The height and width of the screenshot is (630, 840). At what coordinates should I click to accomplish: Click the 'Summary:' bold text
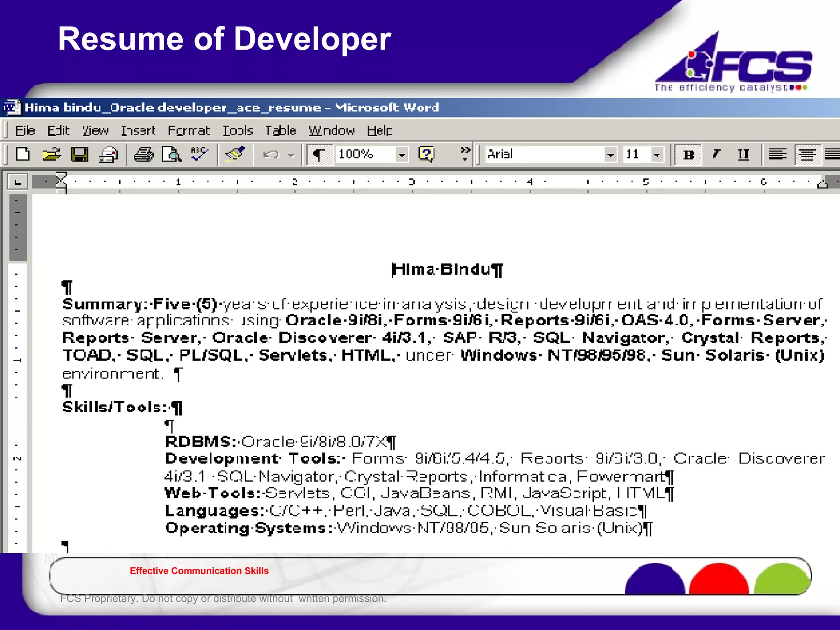[105, 304]
